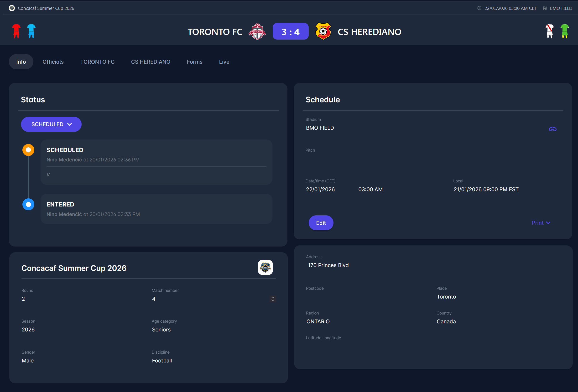Open the Forms tab

(194, 62)
